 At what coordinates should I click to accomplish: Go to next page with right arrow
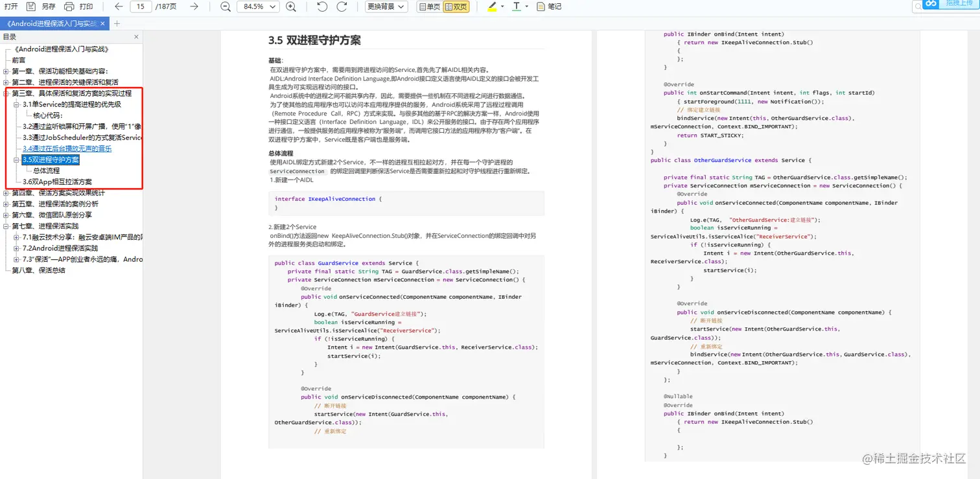pos(194,6)
